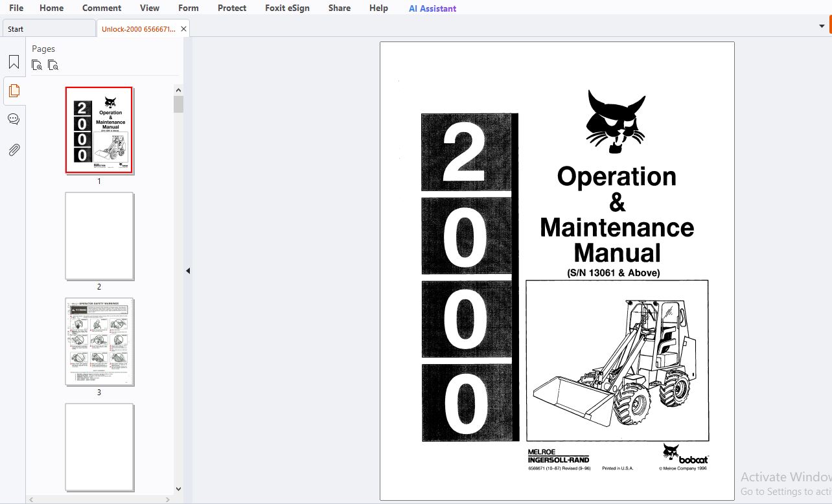This screenshot has height=504, width=832.
Task: Open the Attachments paperclip icon
Action: (14, 150)
